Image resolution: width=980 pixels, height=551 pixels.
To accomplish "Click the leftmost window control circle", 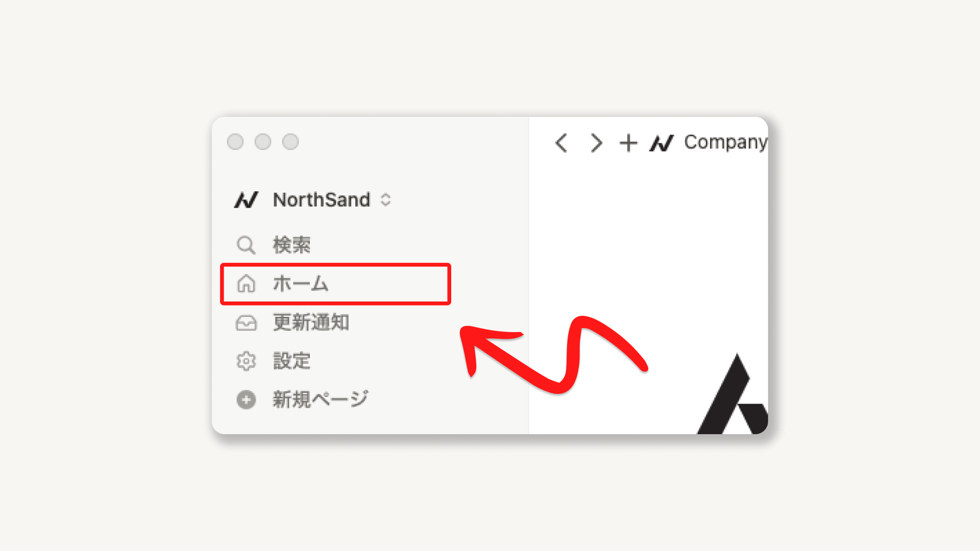I will click(x=235, y=142).
